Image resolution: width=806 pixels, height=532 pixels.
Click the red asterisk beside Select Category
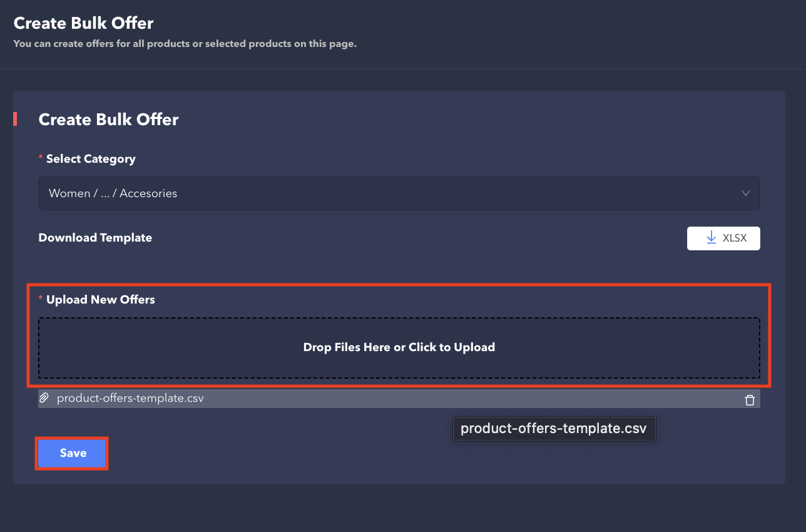[41, 159]
